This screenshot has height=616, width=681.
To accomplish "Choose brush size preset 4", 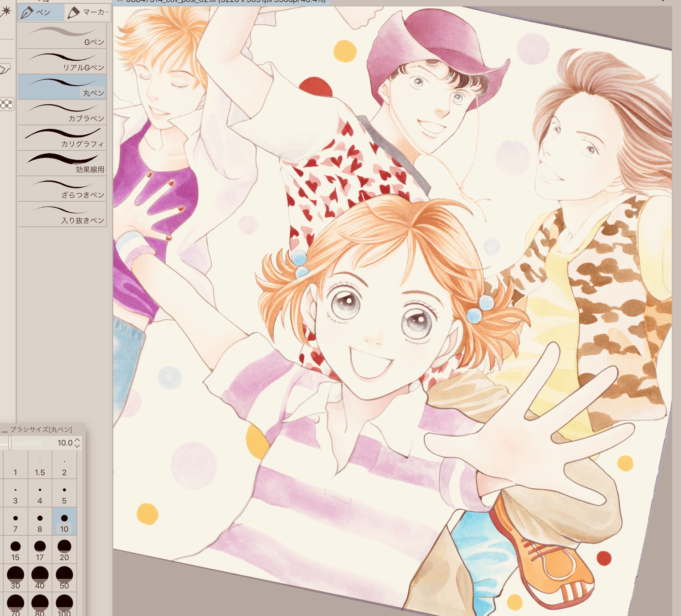I will tap(40, 493).
